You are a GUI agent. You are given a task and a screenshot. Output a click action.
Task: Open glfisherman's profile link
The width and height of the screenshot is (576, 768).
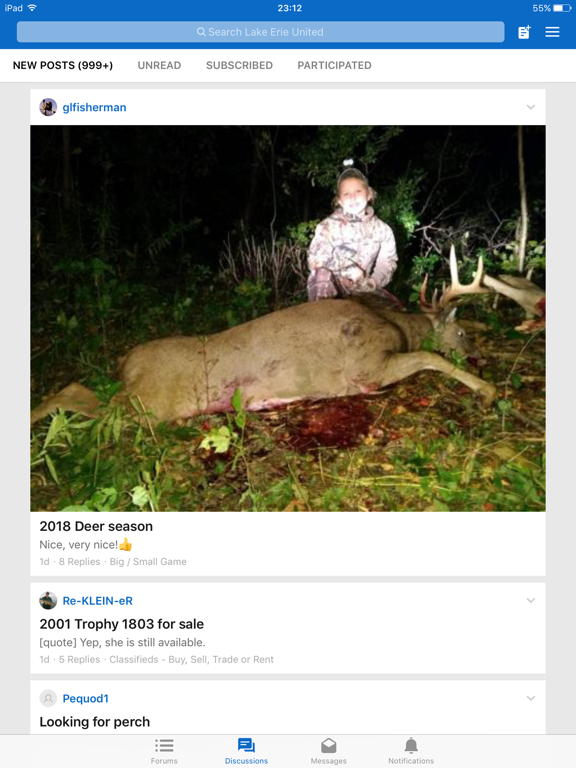point(94,107)
